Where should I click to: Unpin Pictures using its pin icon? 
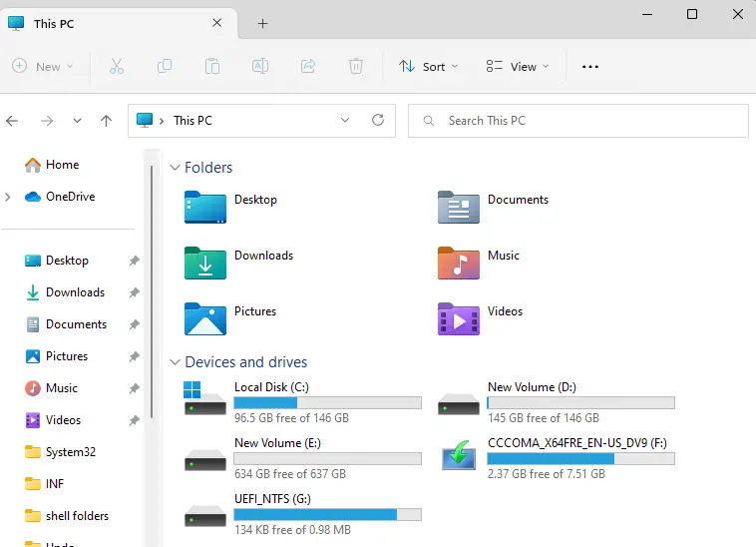(x=134, y=356)
